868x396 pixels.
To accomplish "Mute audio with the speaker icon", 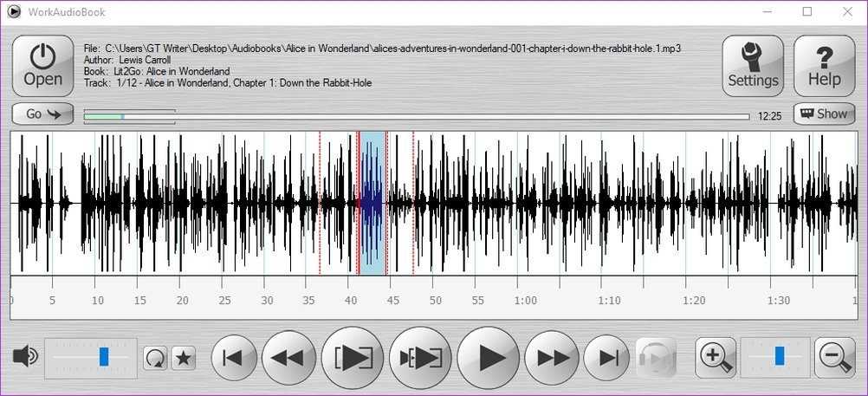I will click(25, 356).
